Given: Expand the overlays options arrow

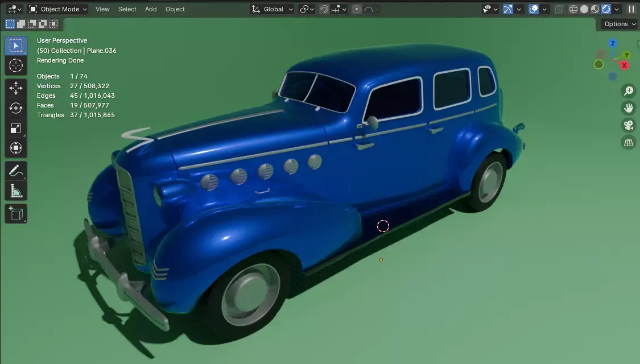Looking at the screenshot, I should click(x=544, y=9).
